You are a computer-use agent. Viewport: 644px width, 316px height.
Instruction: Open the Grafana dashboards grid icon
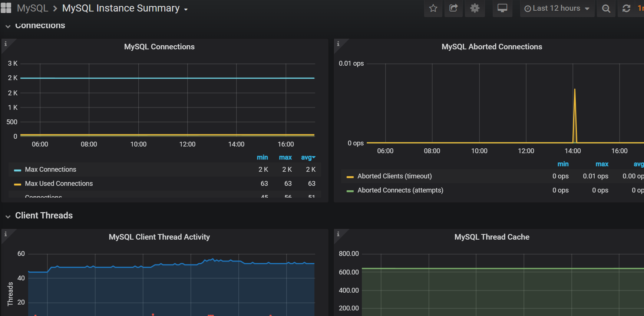point(6,8)
